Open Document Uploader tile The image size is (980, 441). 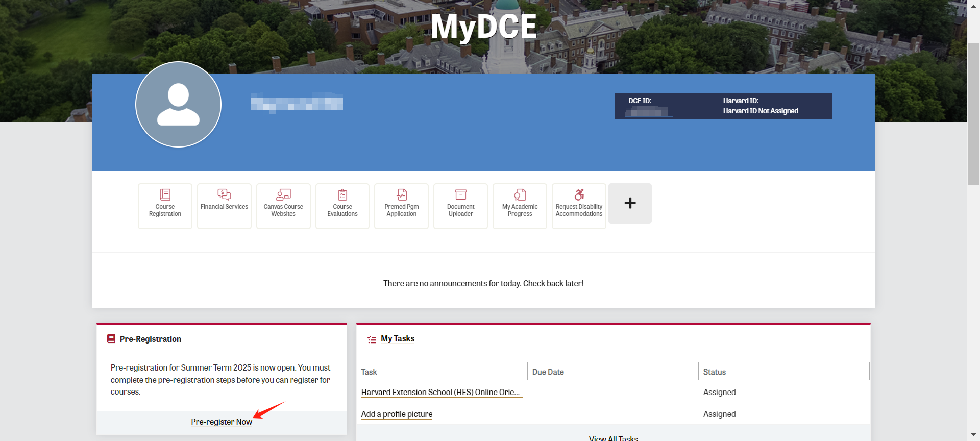pyautogui.click(x=460, y=206)
